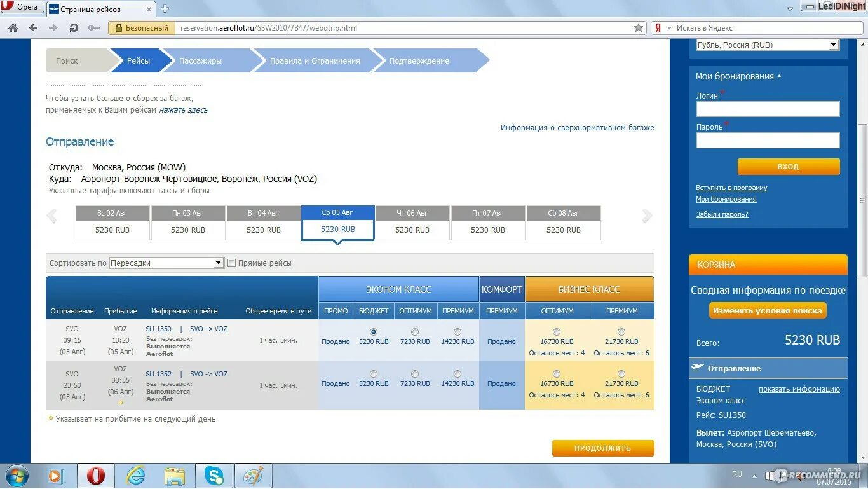Select Премиум 14230 RUB for flight SU 1350

coord(458,332)
